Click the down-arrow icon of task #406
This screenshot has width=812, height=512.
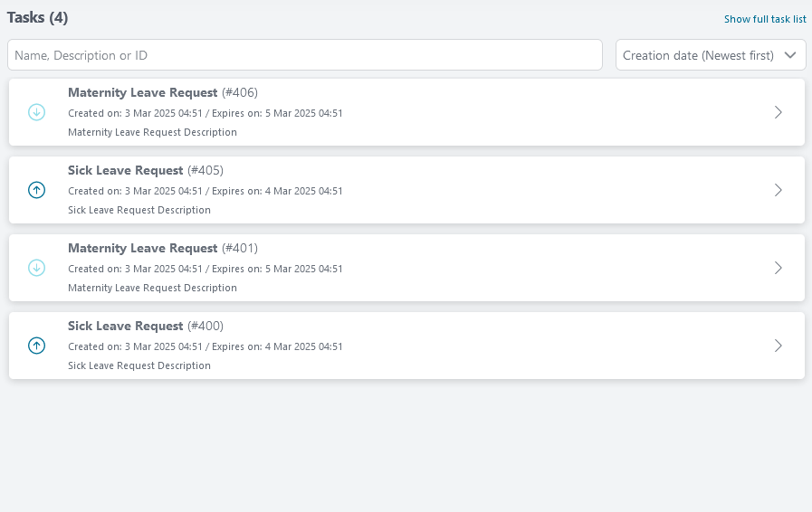(x=36, y=112)
